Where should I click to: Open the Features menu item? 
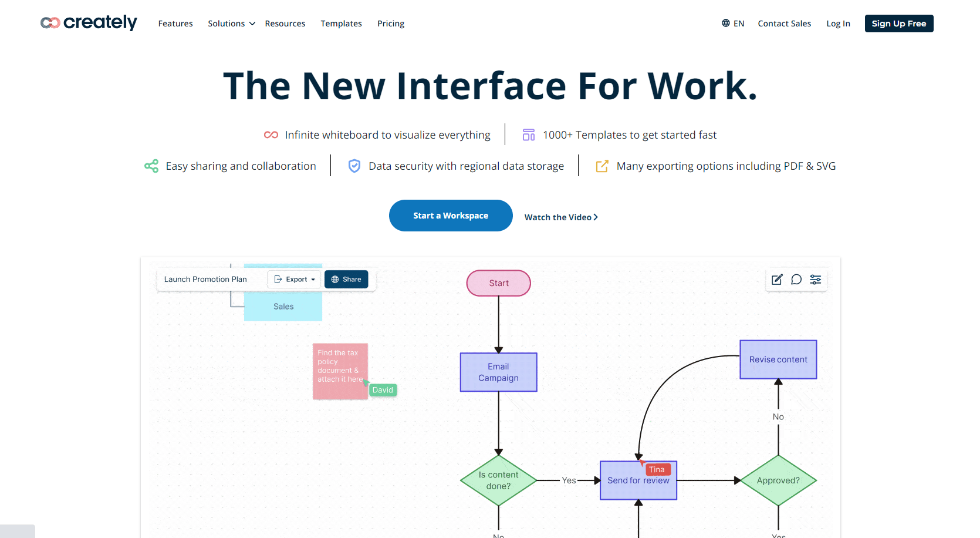point(175,23)
